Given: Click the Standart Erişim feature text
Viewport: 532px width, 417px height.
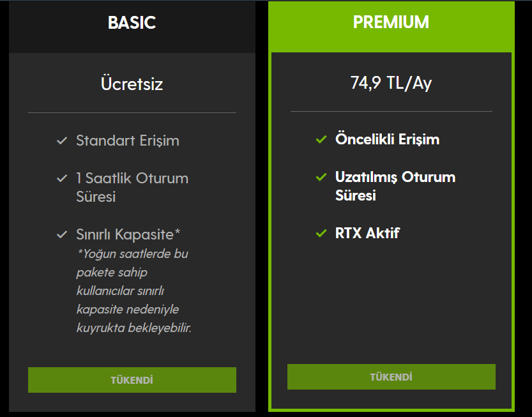Looking at the screenshot, I should tap(128, 140).
